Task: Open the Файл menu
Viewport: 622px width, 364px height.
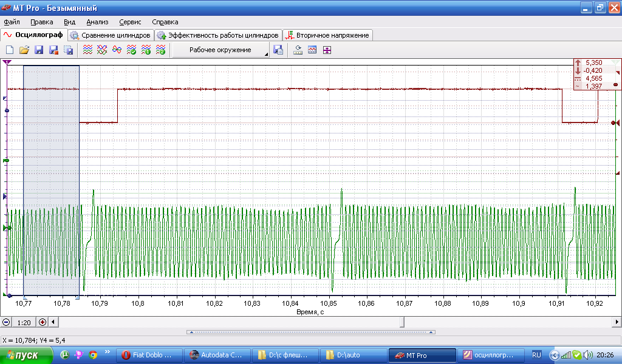Action: pyautogui.click(x=12, y=22)
